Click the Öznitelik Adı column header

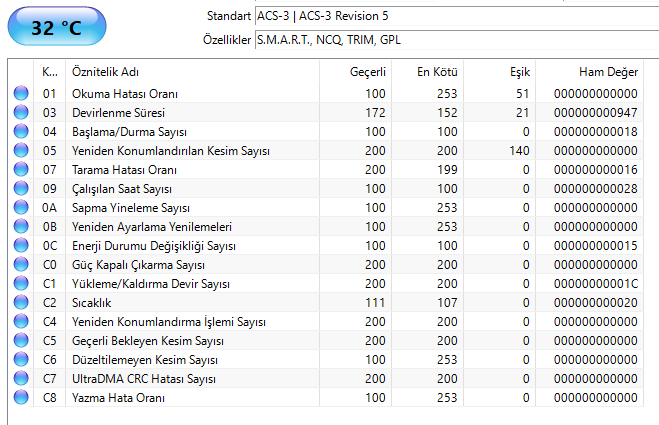pos(104,72)
